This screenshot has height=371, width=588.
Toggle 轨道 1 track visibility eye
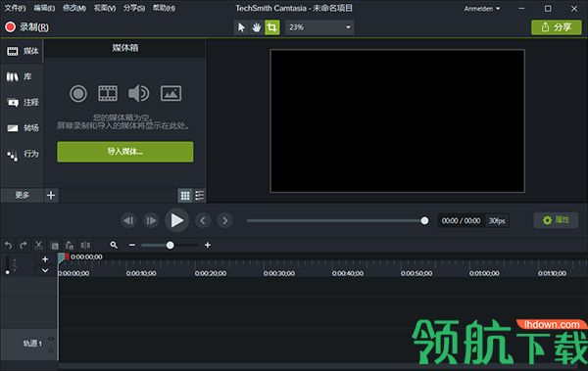[x=51, y=339]
